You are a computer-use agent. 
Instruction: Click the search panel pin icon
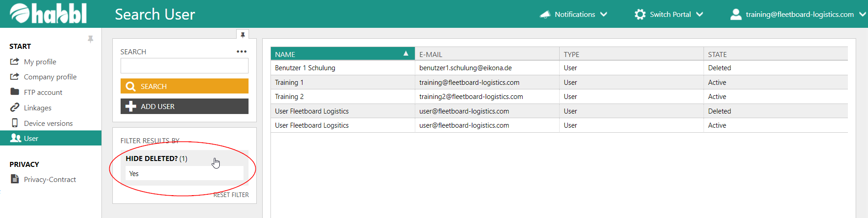point(243,35)
